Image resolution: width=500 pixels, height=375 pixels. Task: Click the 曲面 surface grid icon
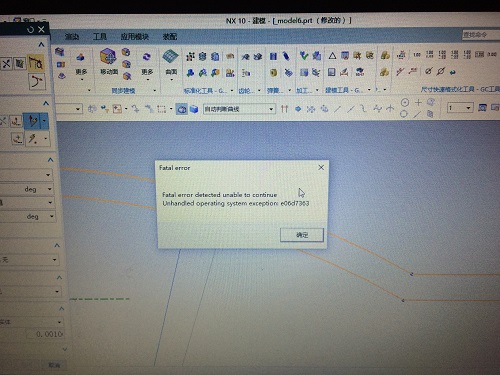(x=171, y=56)
